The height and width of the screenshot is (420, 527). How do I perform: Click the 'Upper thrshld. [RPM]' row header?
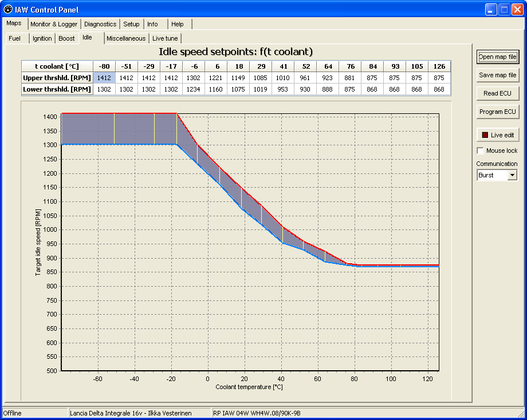coord(57,78)
